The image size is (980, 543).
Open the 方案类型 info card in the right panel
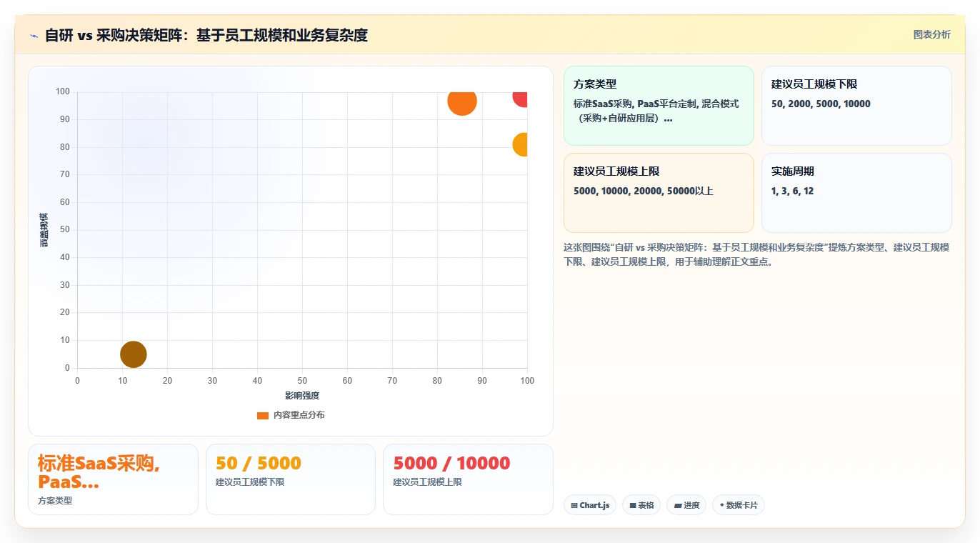659,106
